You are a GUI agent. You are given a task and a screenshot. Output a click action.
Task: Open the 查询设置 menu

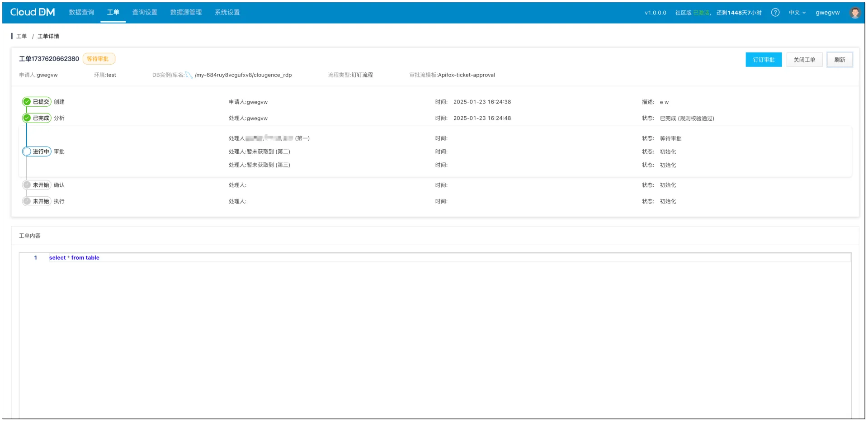click(145, 12)
